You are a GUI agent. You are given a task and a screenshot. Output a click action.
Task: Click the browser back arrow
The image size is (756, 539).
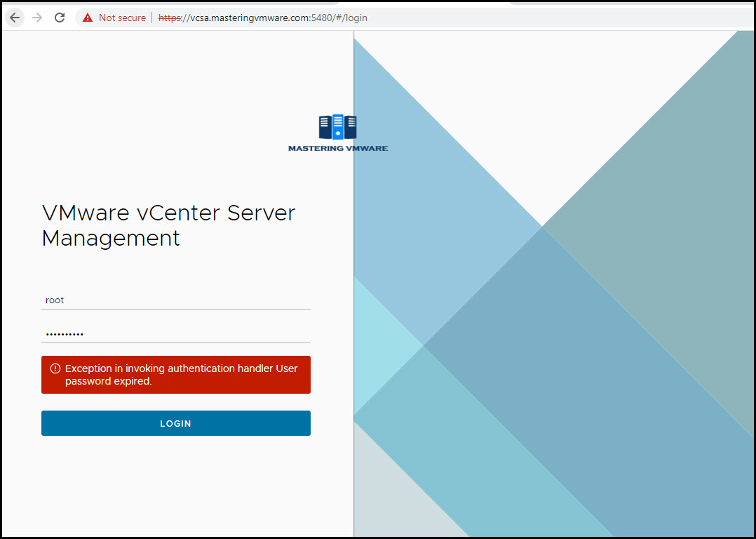15,18
